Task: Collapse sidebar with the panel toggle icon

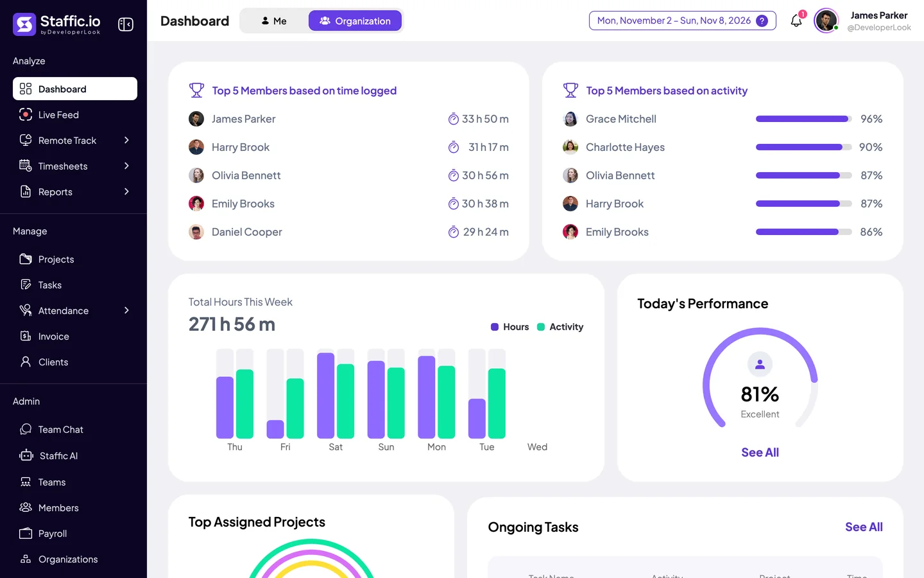Action: pos(126,24)
